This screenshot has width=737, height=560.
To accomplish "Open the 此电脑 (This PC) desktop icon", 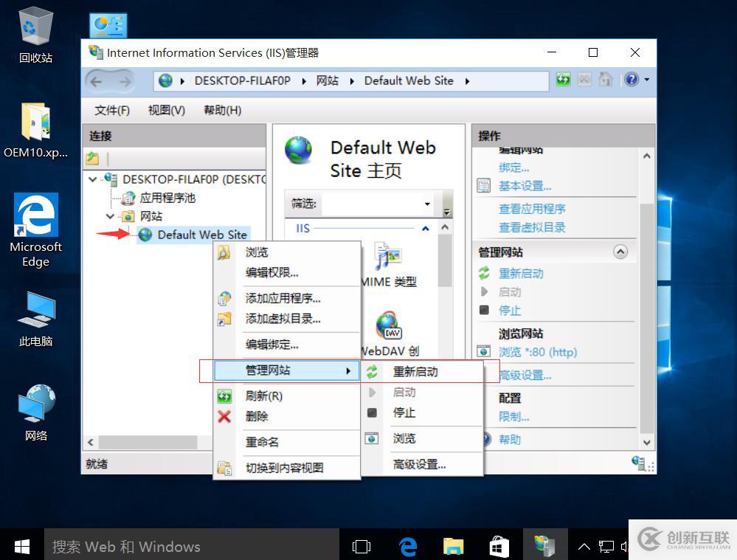I will (35, 319).
